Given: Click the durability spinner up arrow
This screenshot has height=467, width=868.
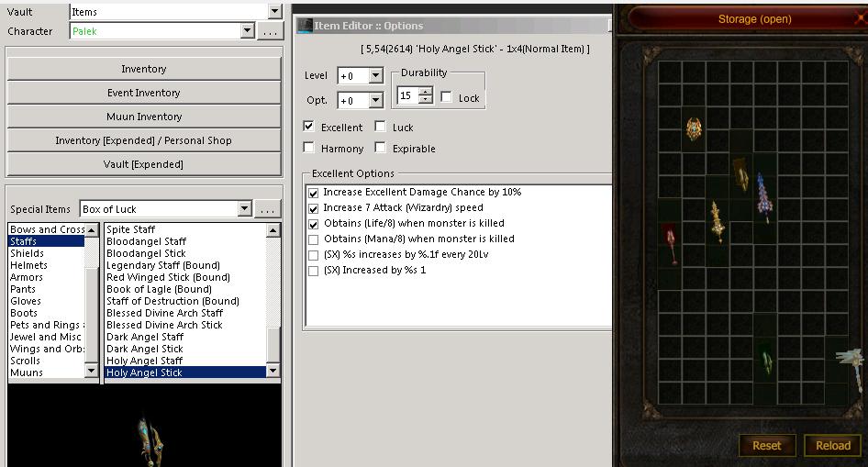Looking at the screenshot, I should (x=425, y=92).
